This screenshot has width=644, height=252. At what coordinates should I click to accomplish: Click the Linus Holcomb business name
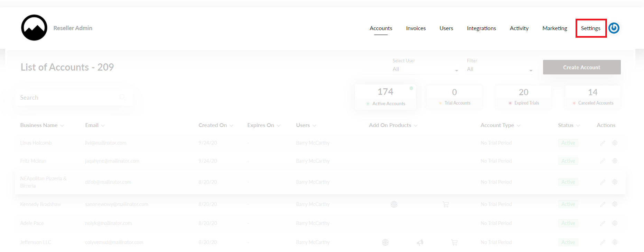36,143
